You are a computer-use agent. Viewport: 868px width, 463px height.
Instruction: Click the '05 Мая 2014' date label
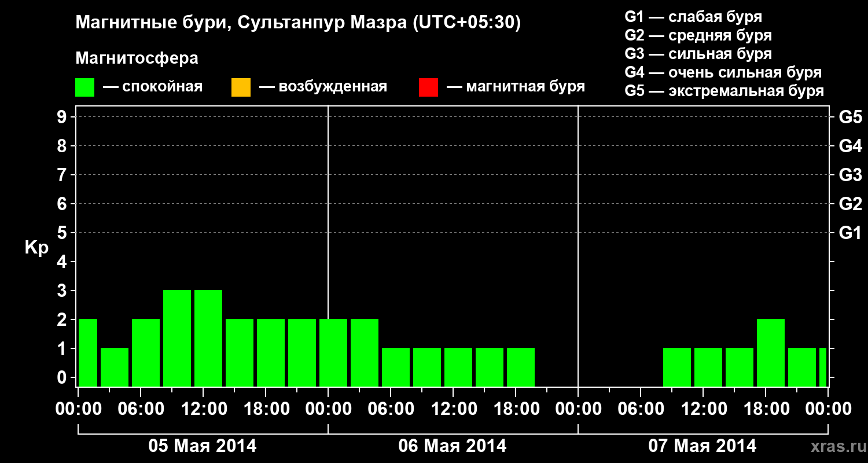click(x=203, y=446)
